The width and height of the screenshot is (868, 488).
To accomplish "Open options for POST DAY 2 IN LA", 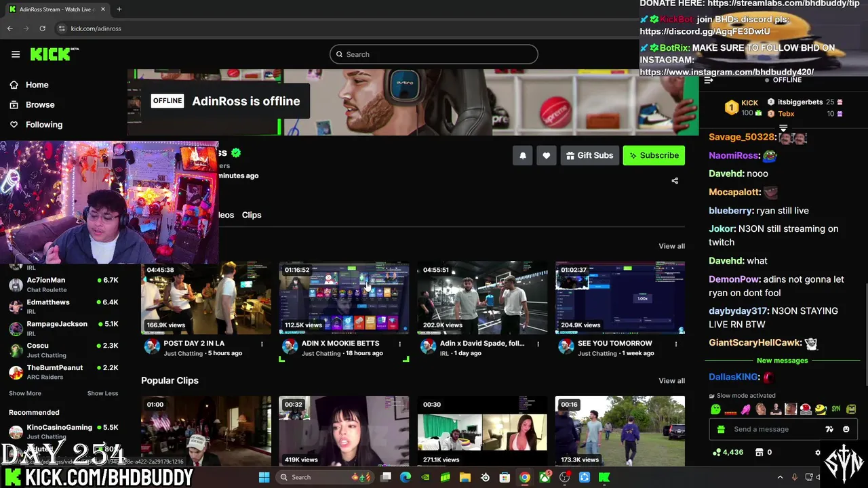I will pyautogui.click(x=262, y=344).
